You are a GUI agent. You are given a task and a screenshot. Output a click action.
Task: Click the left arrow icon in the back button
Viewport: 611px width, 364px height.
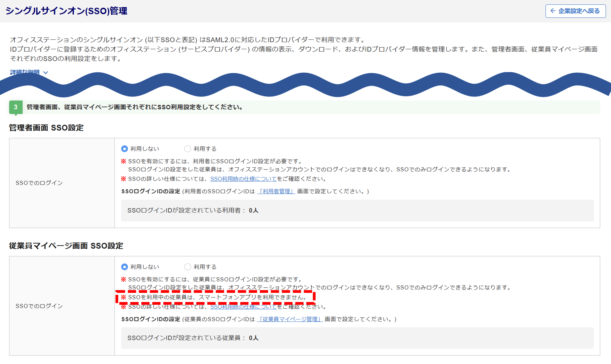pos(553,11)
